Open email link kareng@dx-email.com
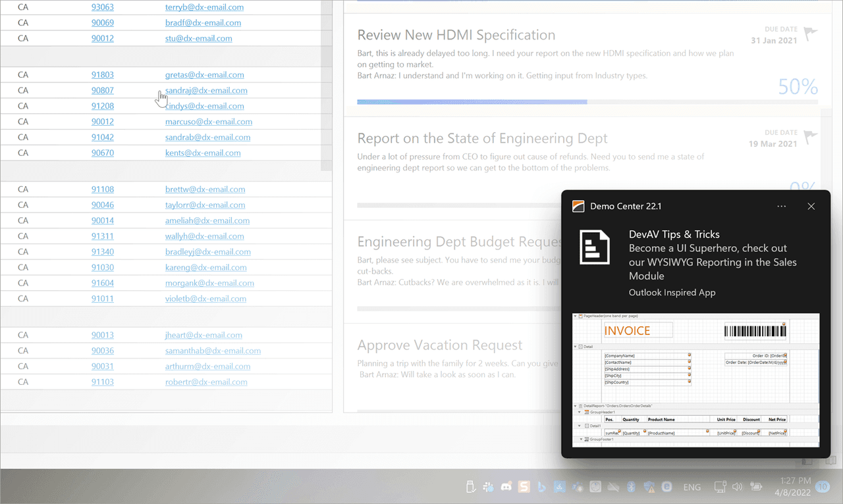This screenshot has height=504, width=843. 206,267
